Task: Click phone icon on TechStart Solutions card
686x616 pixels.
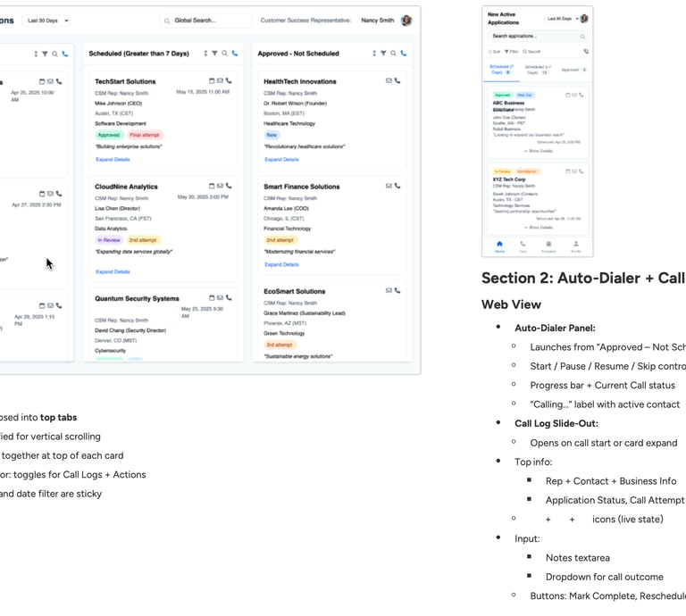Action: pos(229,81)
